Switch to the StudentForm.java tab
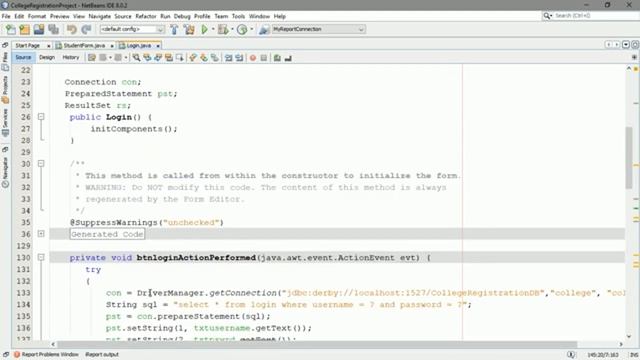Image resolution: width=640 pixels, height=360 pixels. (x=84, y=46)
